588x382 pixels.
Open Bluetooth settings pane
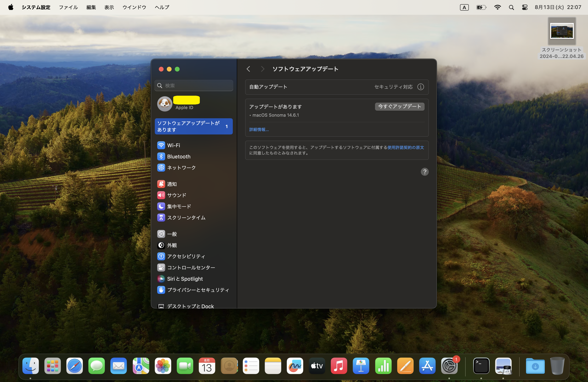click(x=178, y=156)
